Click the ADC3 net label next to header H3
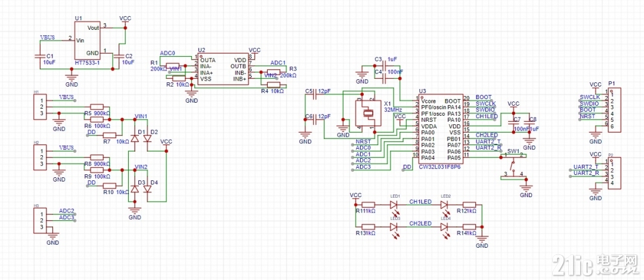This screenshot has height=280, width=644. point(67,217)
